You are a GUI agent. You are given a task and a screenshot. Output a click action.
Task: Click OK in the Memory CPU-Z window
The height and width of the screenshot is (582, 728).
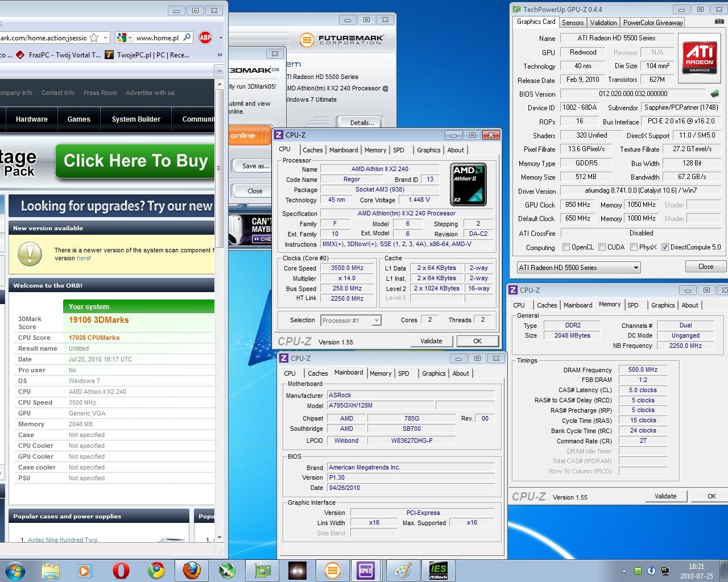pos(711,496)
